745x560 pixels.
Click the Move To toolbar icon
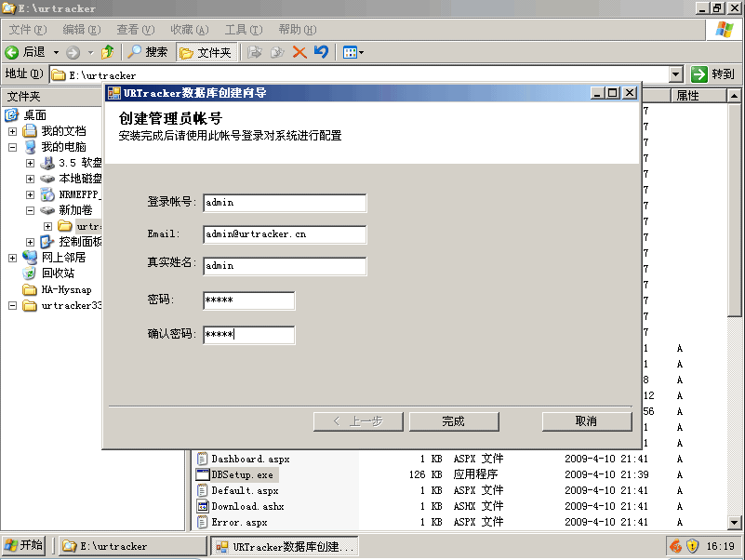[255, 52]
